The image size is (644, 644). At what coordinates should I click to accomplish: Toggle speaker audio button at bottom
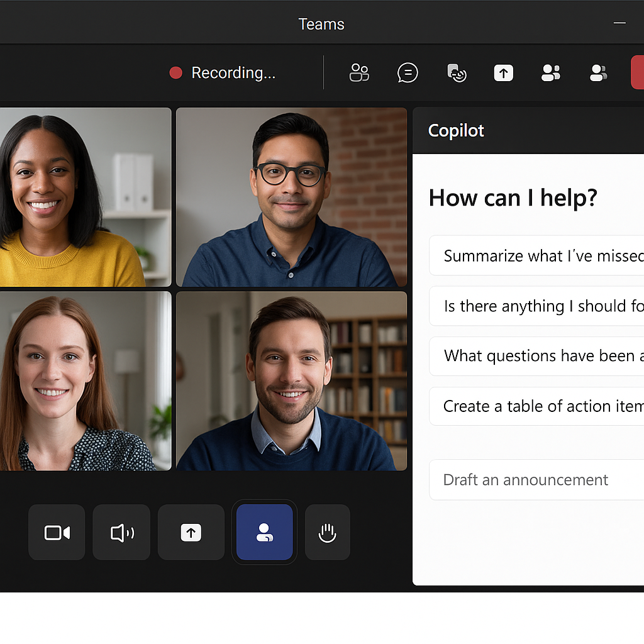(121, 532)
